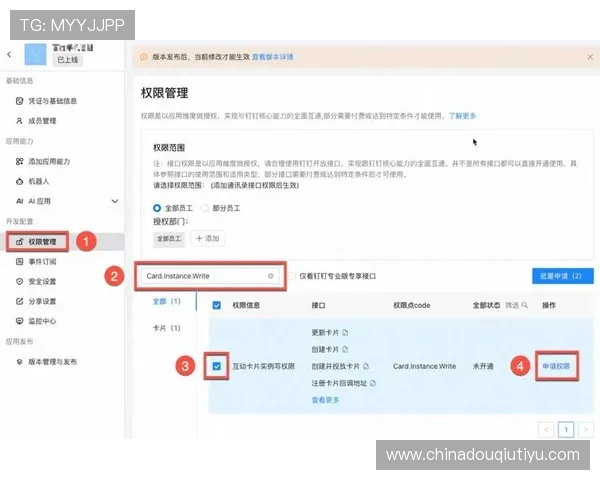Image resolution: width=600 pixels, height=480 pixels.
Task: Go back with the left chevron arrow
Action: click(9, 55)
